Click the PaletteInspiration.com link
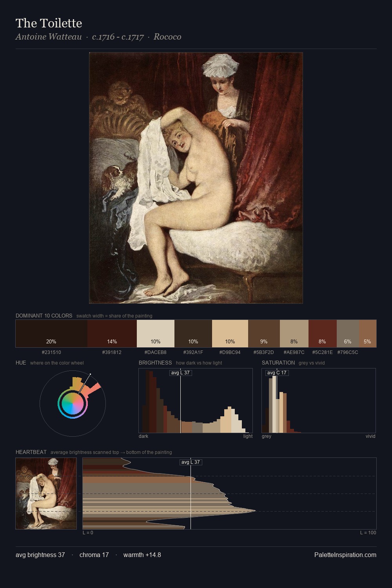Image resolution: width=392 pixels, height=588 pixels. 345,555
